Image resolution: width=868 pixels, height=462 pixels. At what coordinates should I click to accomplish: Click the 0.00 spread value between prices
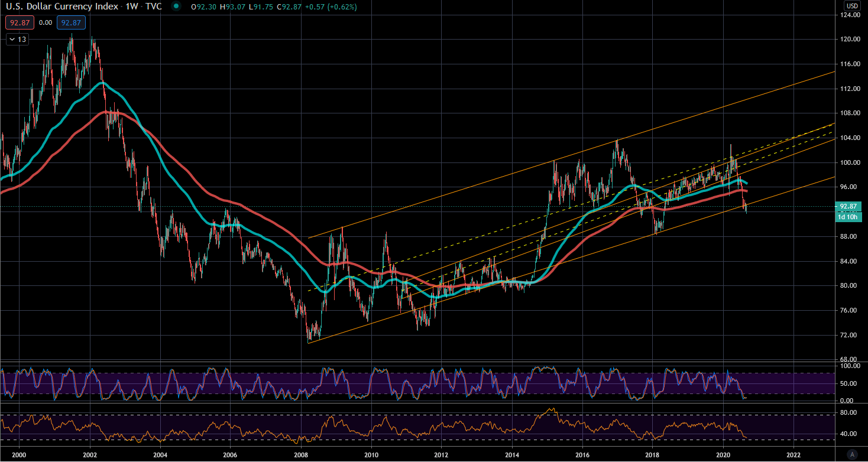tap(44, 24)
